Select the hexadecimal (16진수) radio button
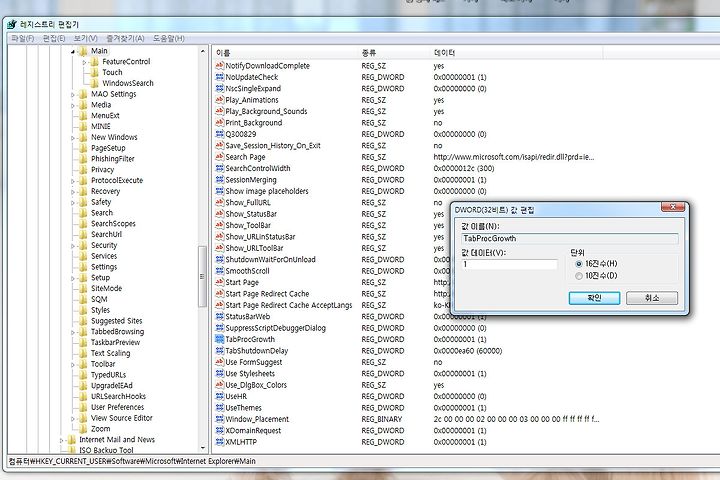Viewport: 720px width, 480px height. [x=579, y=264]
